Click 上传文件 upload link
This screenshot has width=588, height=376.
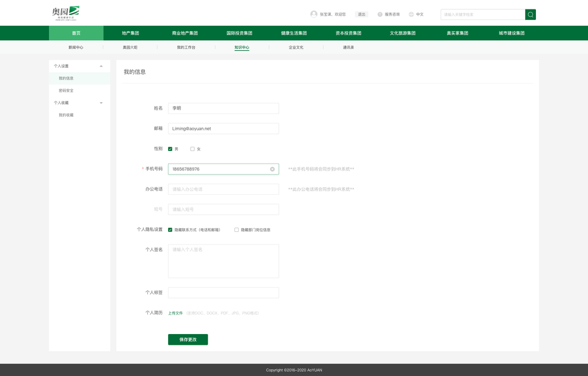(175, 313)
